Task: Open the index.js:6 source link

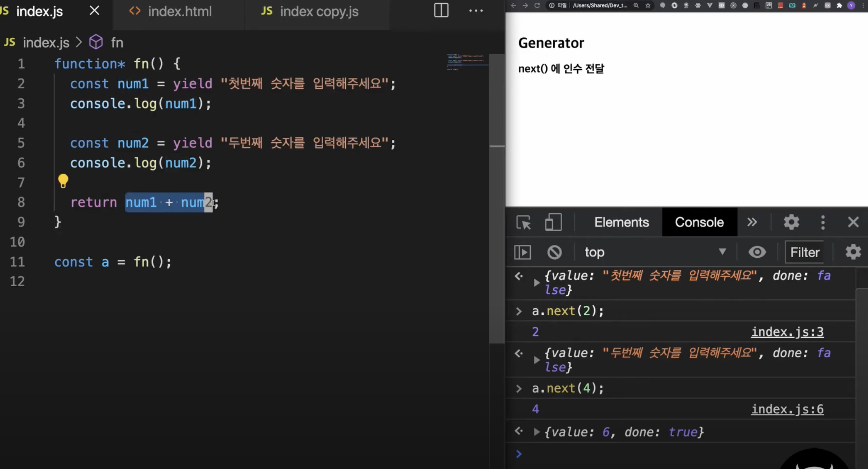Action: coord(787,409)
